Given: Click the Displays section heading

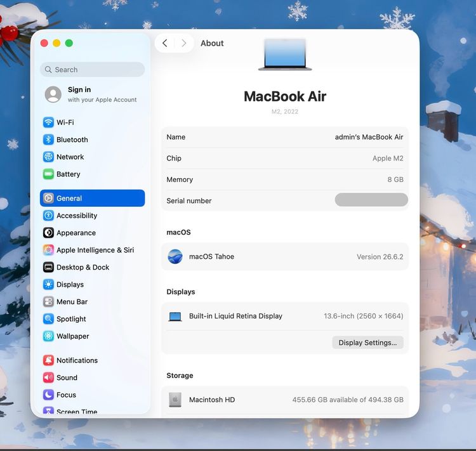Looking at the screenshot, I should (x=181, y=292).
